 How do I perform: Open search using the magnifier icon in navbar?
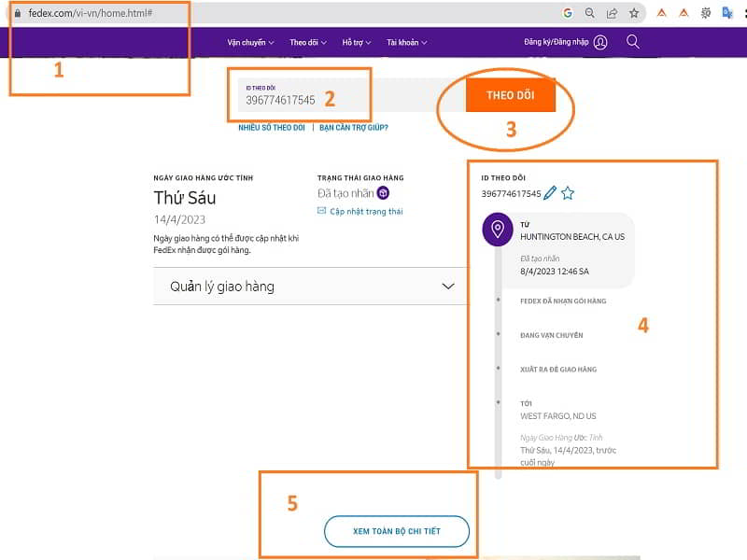632,42
